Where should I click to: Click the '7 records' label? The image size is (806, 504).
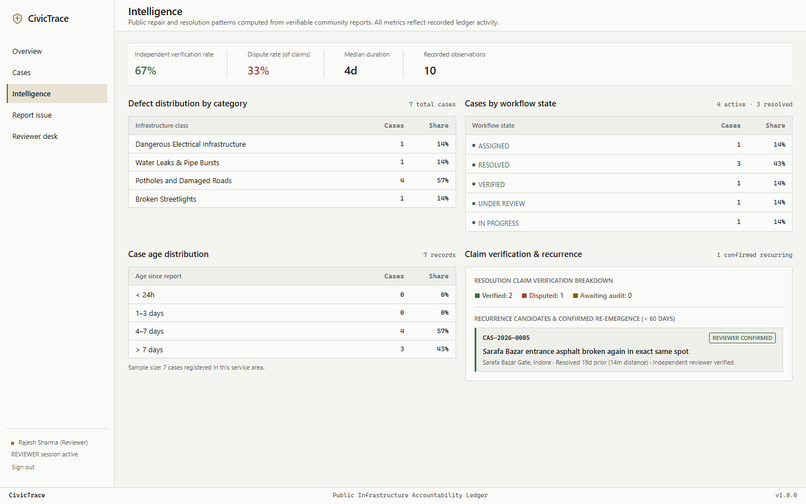(x=439, y=255)
